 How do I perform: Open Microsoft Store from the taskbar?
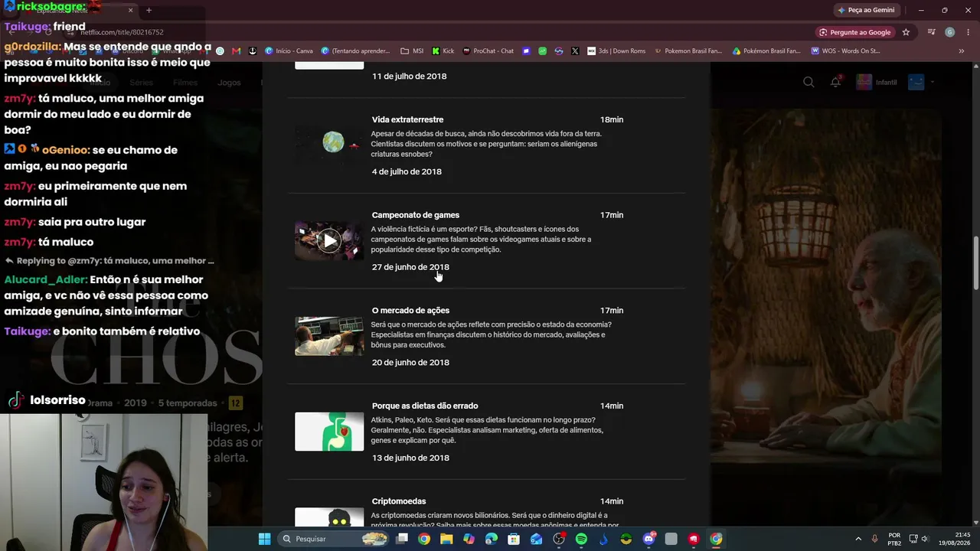pos(514,539)
